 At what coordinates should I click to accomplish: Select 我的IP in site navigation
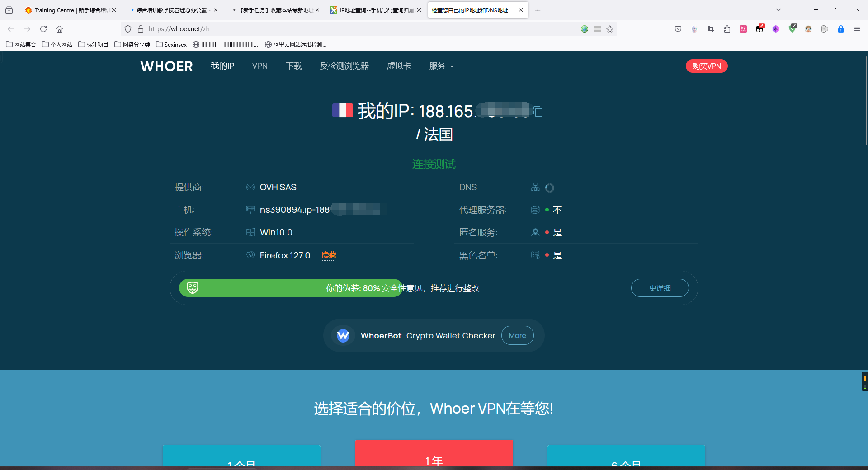pyautogui.click(x=222, y=66)
